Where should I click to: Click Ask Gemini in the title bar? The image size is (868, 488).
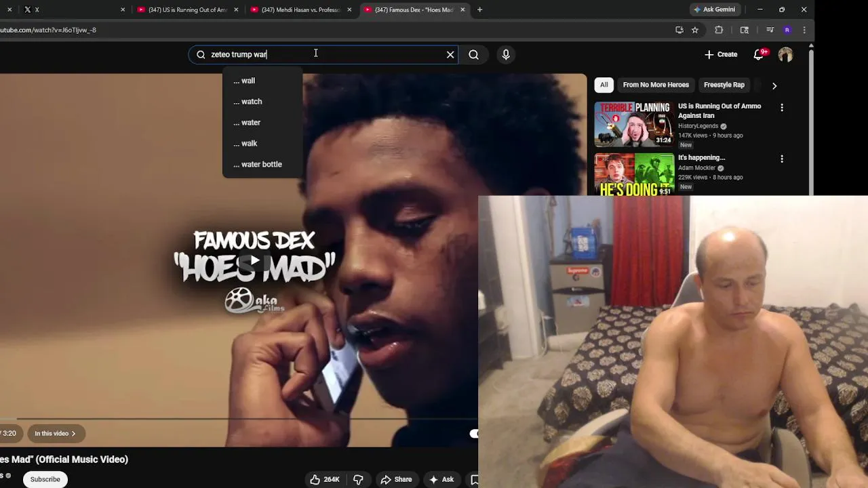point(715,9)
